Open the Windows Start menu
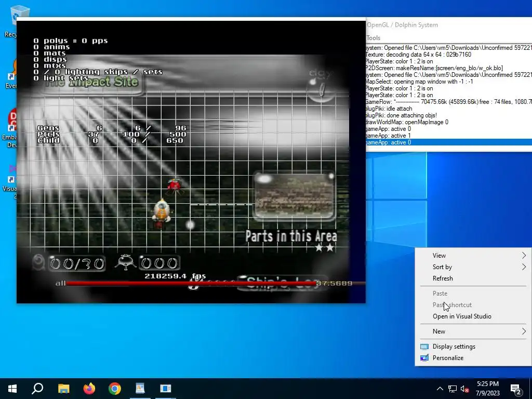This screenshot has width=532, height=399. 12,389
